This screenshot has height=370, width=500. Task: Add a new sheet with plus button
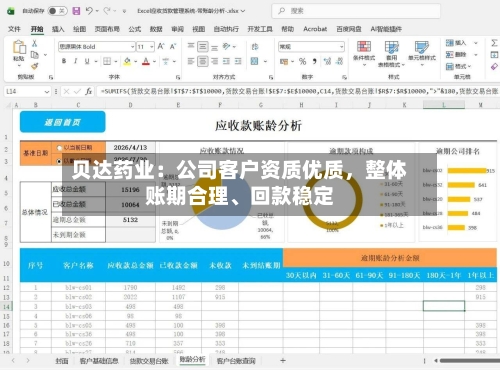click(x=283, y=360)
